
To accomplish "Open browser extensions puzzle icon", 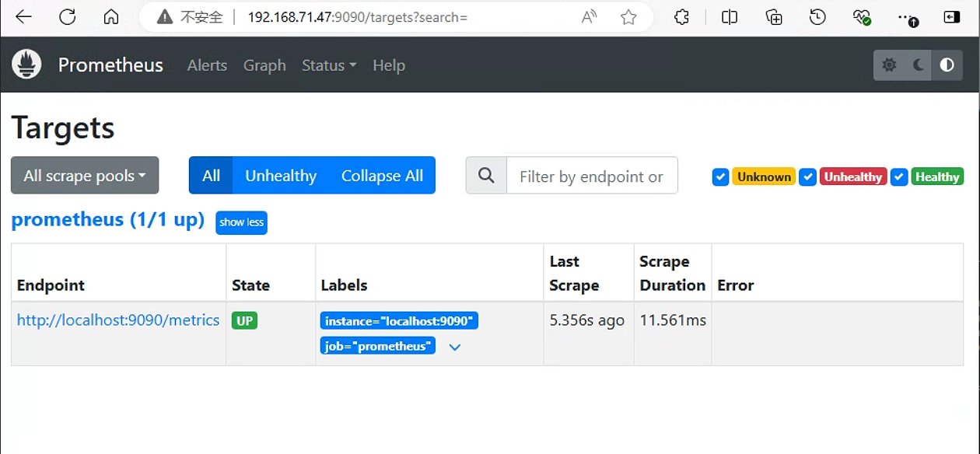I will [x=682, y=17].
